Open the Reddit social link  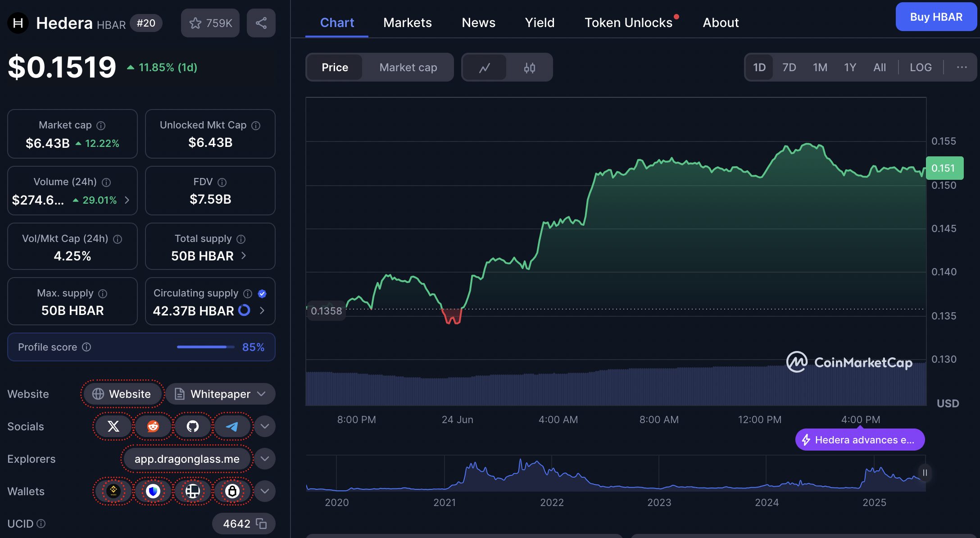coord(153,426)
